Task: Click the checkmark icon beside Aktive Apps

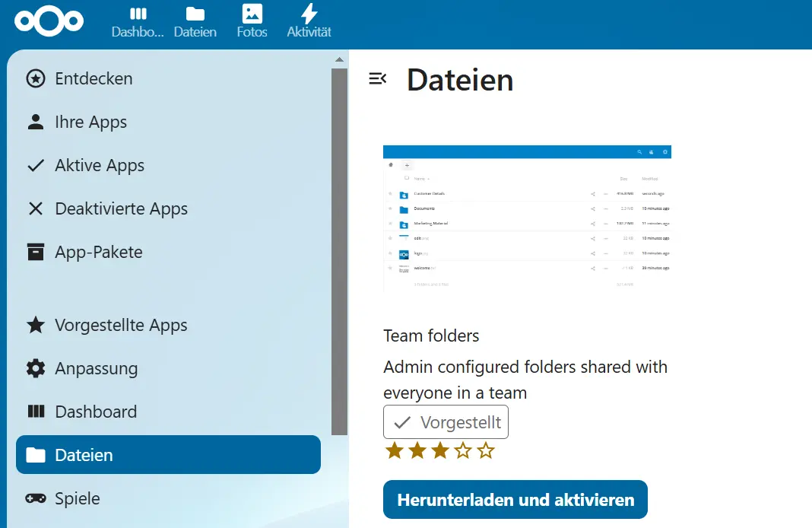Action: tap(36, 165)
